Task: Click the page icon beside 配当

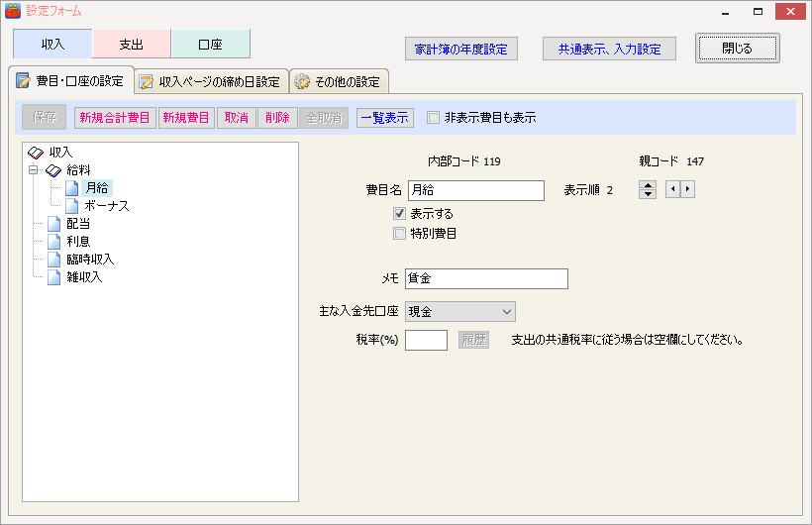Action: click(x=53, y=223)
